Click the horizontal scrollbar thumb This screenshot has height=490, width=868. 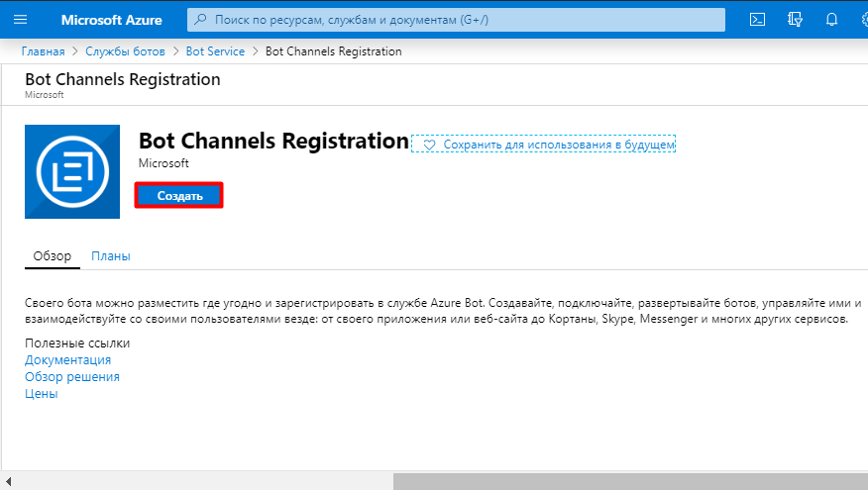(630, 482)
